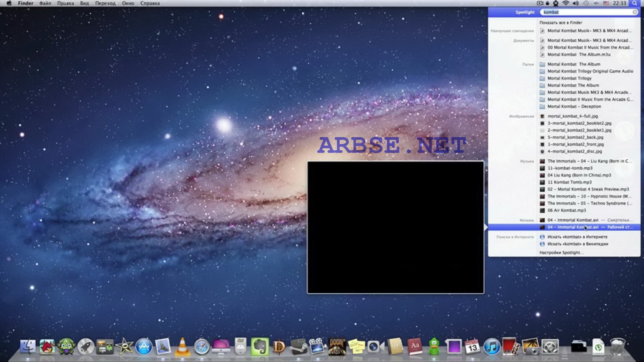Open iCal calendar icon in Dock
Viewport: 644px width, 362px height.
[x=472, y=347]
